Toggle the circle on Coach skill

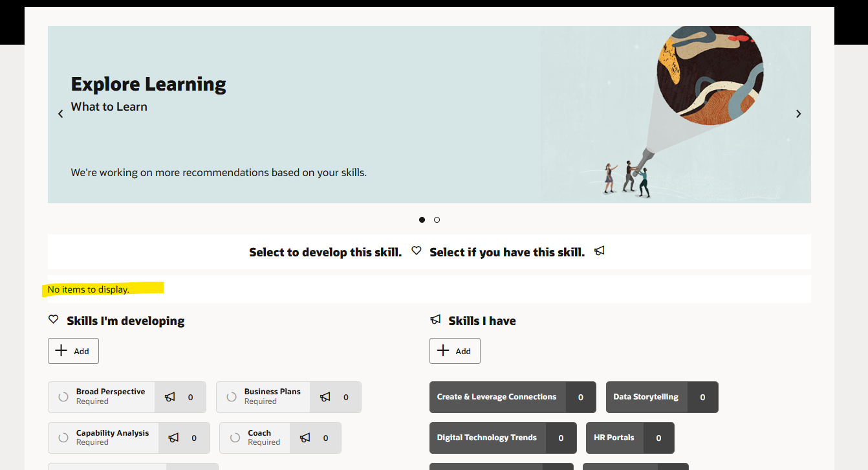coord(235,438)
